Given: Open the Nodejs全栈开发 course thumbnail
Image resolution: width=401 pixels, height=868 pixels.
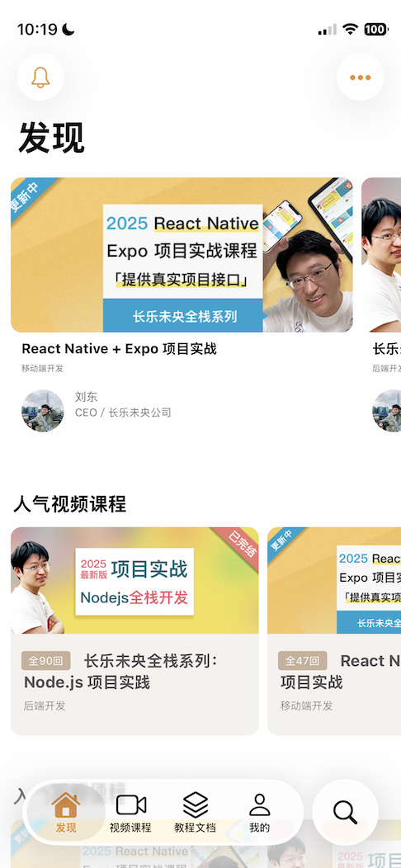Looking at the screenshot, I should 134,581.
